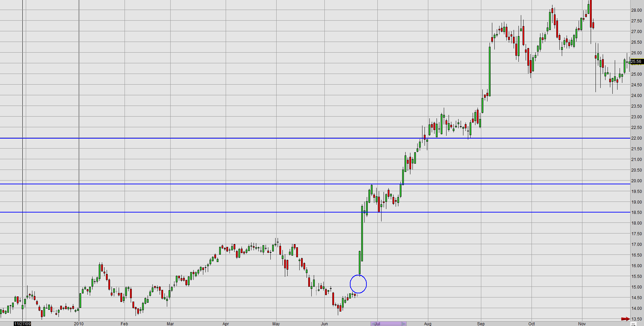Viewport: 644px width, 326px height.
Task: Click the 23.50 price axis label
Action: click(636, 106)
